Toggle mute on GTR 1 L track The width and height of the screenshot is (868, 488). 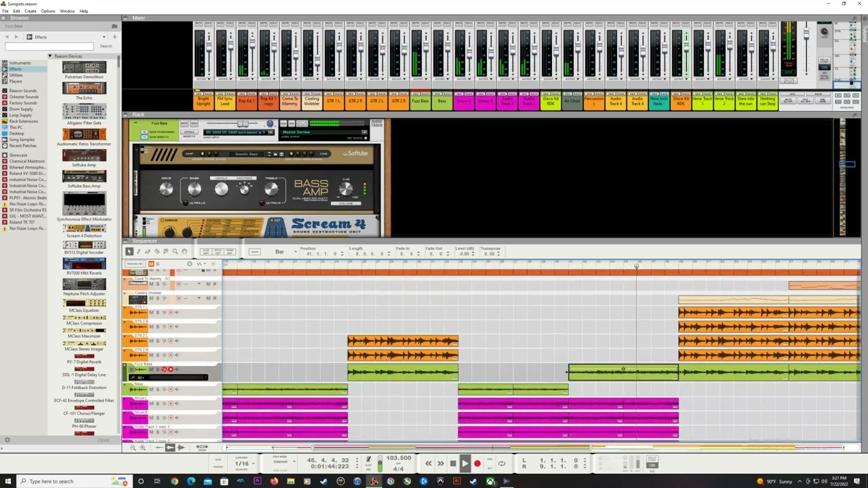point(151,312)
